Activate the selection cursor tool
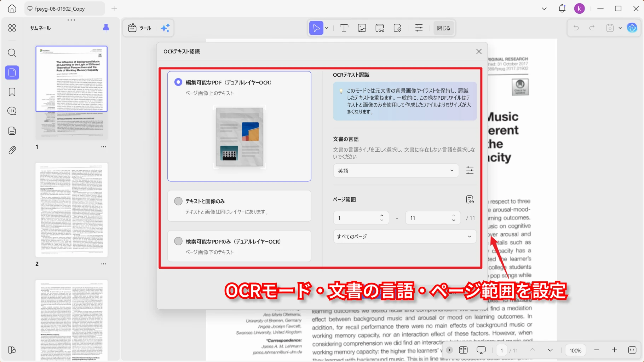The height and width of the screenshot is (362, 644). tap(316, 28)
